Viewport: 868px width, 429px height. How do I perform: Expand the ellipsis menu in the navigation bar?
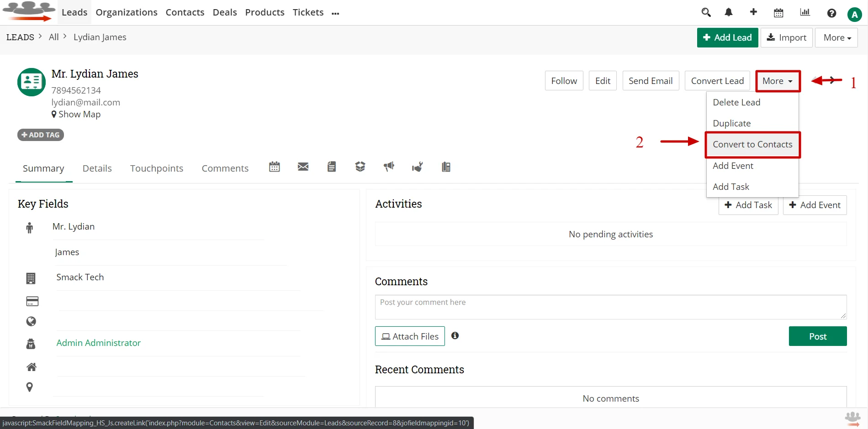336,12
